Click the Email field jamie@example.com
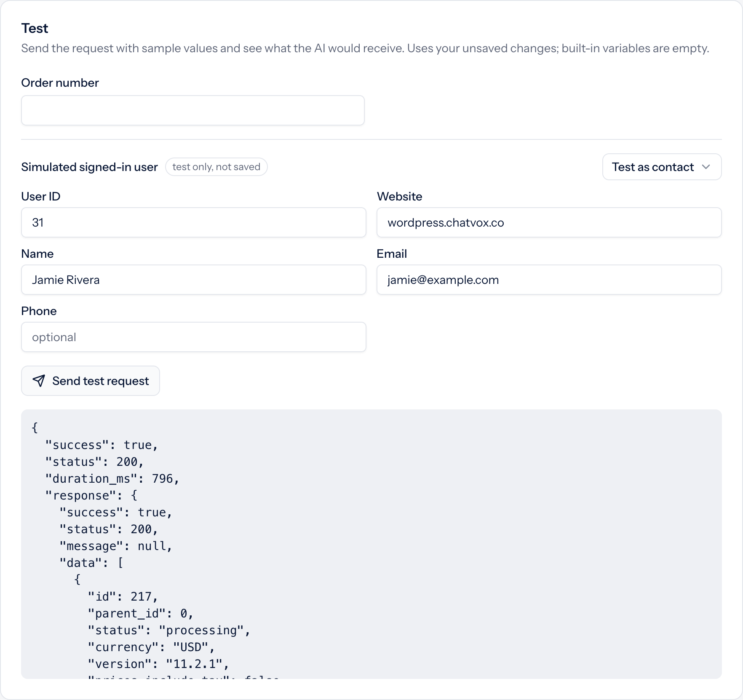Viewport: 743px width, 700px height. tap(549, 280)
